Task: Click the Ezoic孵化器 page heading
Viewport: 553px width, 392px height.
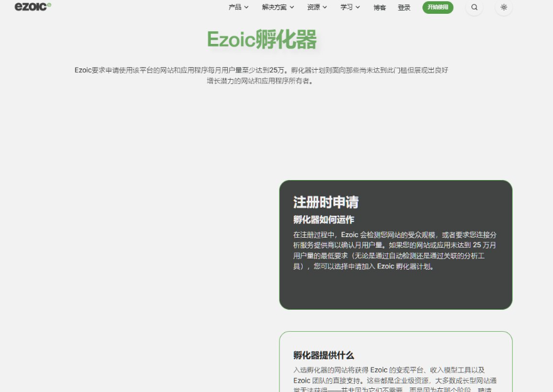Action: (x=262, y=39)
